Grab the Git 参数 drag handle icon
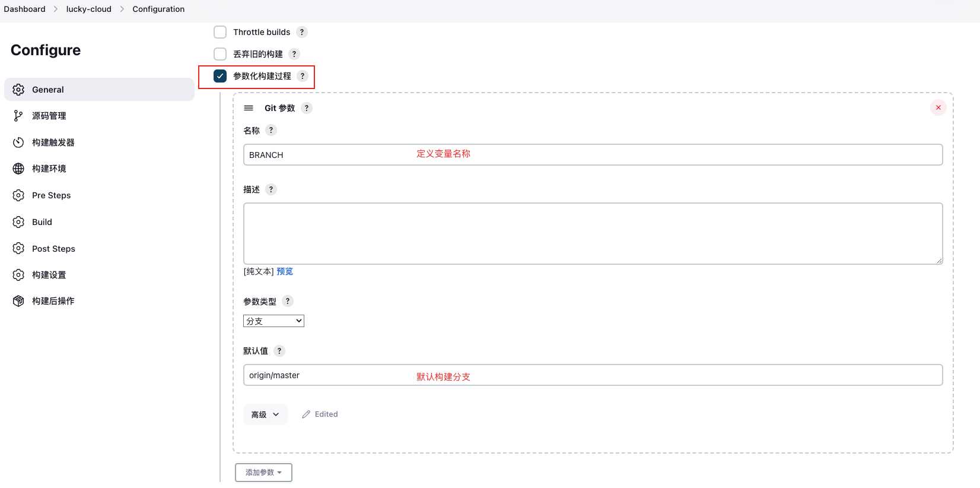Viewport: 980px width, 488px height. [x=249, y=108]
